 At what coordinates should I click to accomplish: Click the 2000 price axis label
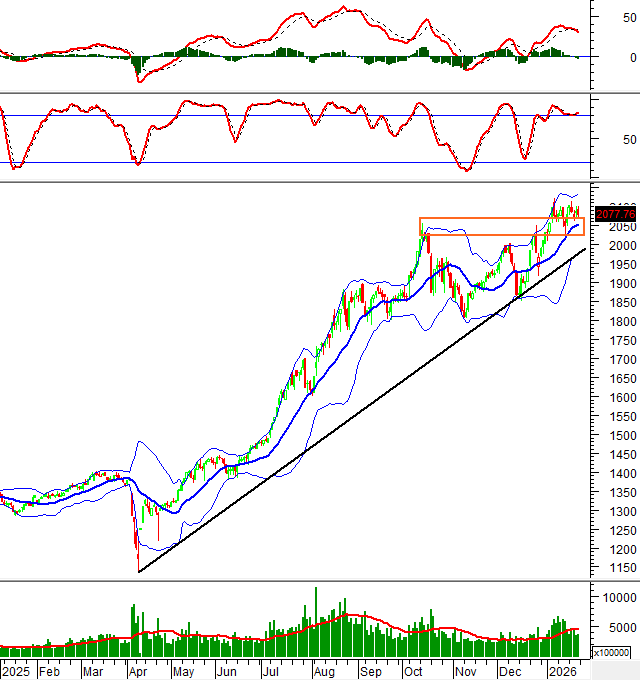611,246
